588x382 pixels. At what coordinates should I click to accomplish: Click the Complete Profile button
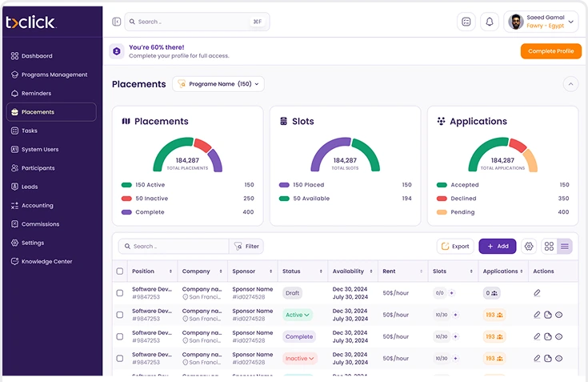point(550,51)
